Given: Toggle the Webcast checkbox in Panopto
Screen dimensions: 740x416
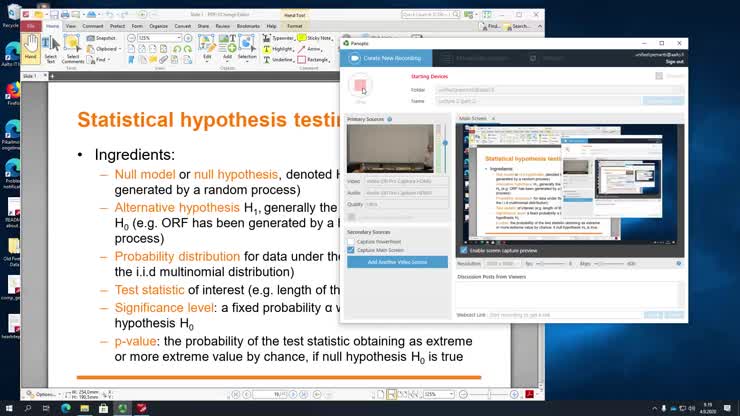Looking at the screenshot, I should 659,76.
